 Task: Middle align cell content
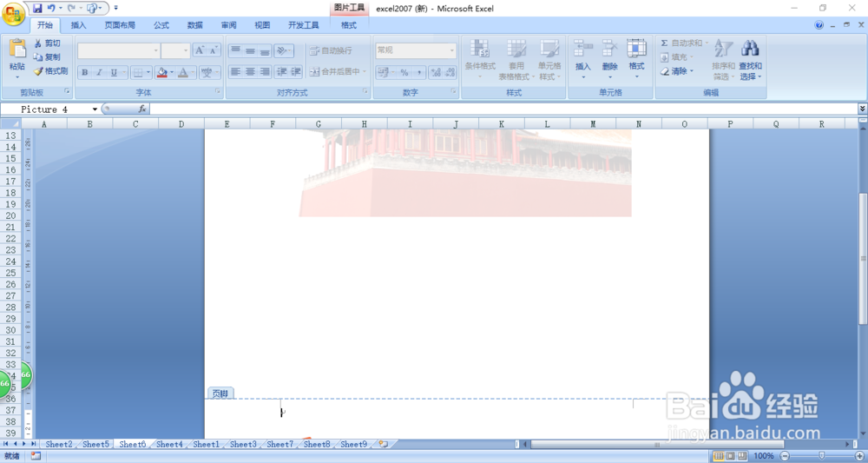click(x=250, y=50)
